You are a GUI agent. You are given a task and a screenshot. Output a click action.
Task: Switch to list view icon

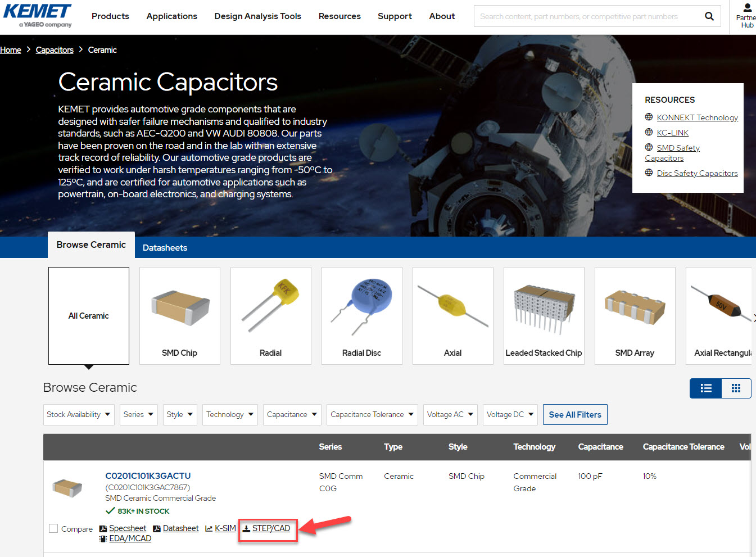pos(706,388)
